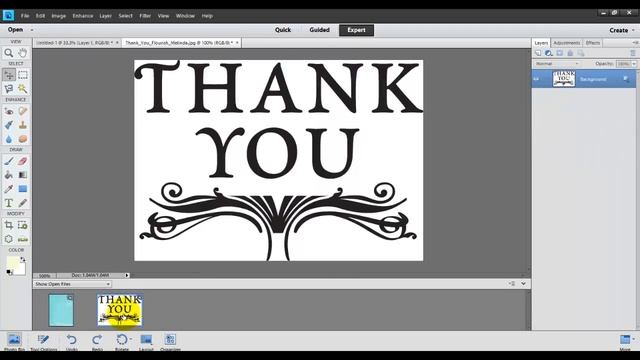Select the Zoom tool

(x=9, y=53)
